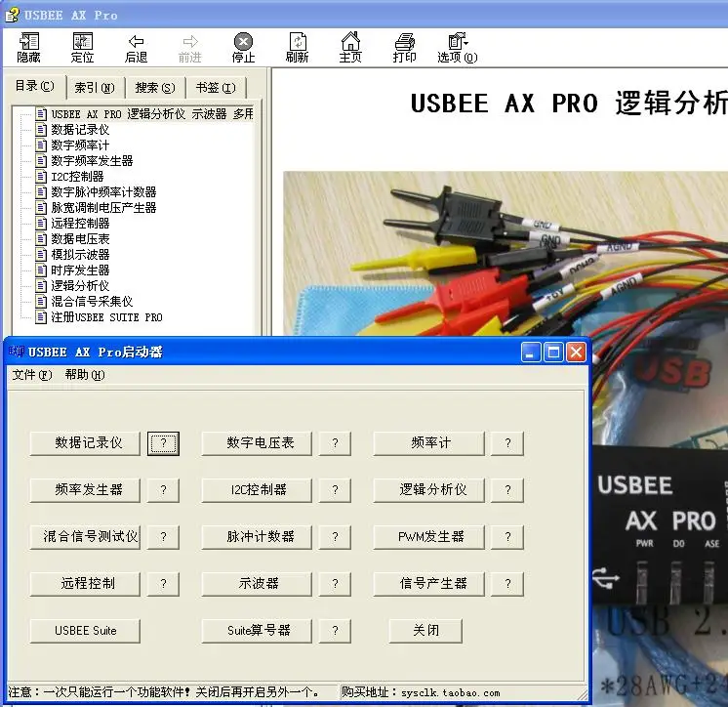Select the 脉宽调制电压产生器 topic in the tree
The width and height of the screenshot is (728, 707).
(103, 208)
